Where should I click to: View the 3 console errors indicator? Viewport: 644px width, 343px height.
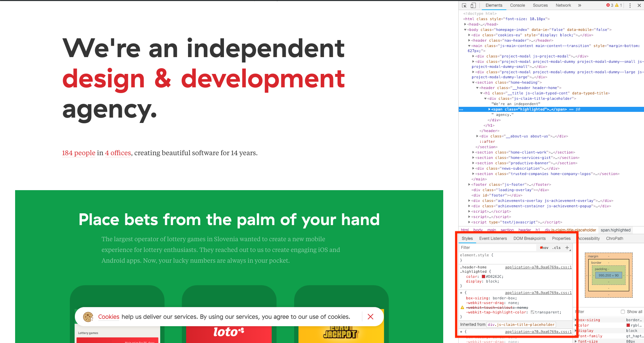click(609, 5)
